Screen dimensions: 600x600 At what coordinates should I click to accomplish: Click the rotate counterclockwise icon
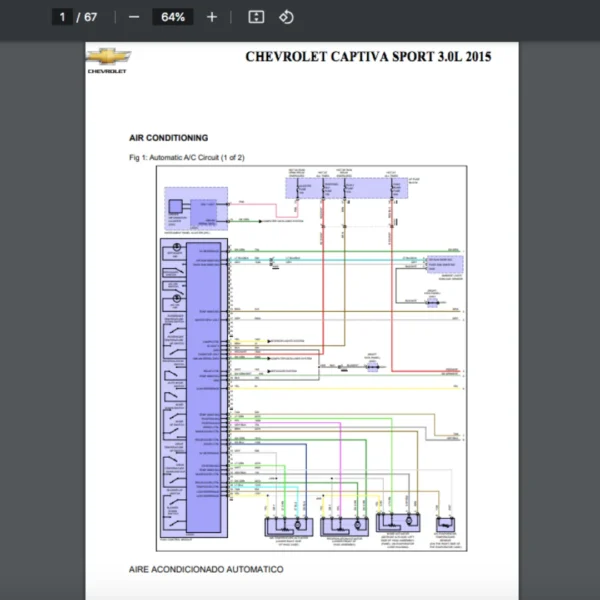pos(286,17)
